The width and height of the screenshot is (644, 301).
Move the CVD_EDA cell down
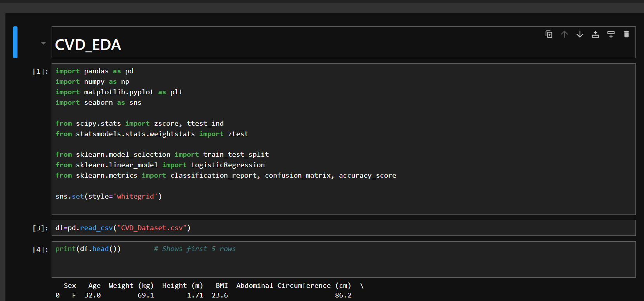coord(580,35)
